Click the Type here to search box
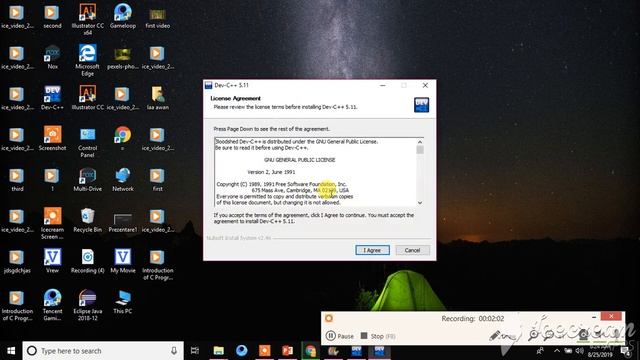The height and width of the screenshot is (360, 640). click(x=103, y=351)
